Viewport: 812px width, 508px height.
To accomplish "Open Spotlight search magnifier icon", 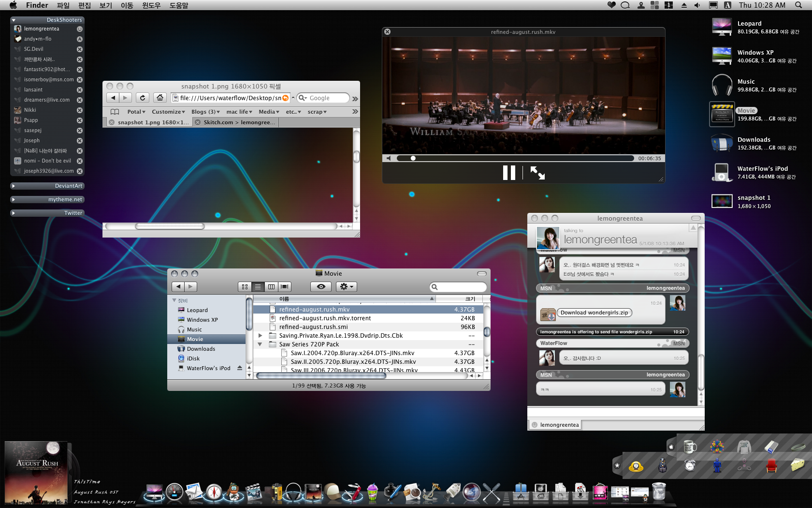I will click(x=798, y=5).
